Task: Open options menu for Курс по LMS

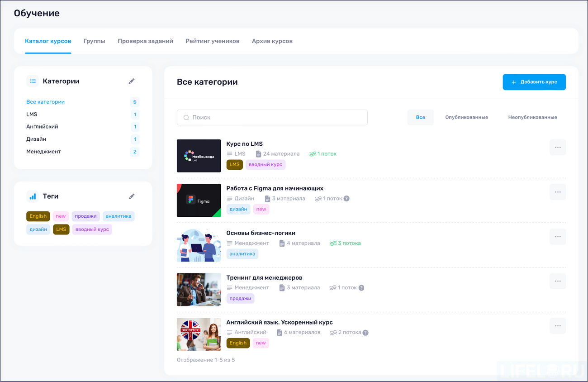Action: pos(557,147)
